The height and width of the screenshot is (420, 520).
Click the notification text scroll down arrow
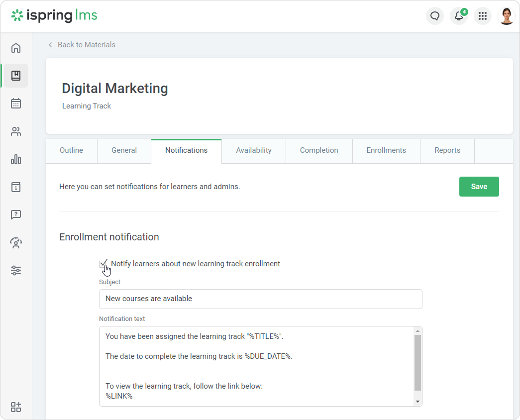pyautogui.click(x=417, y=401)
